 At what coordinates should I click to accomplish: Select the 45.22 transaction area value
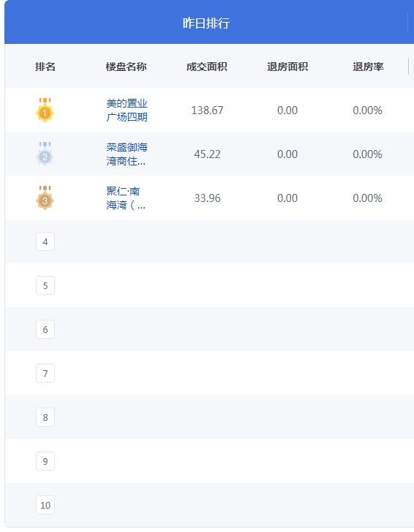pyautogui.click(x=207, y=154)
